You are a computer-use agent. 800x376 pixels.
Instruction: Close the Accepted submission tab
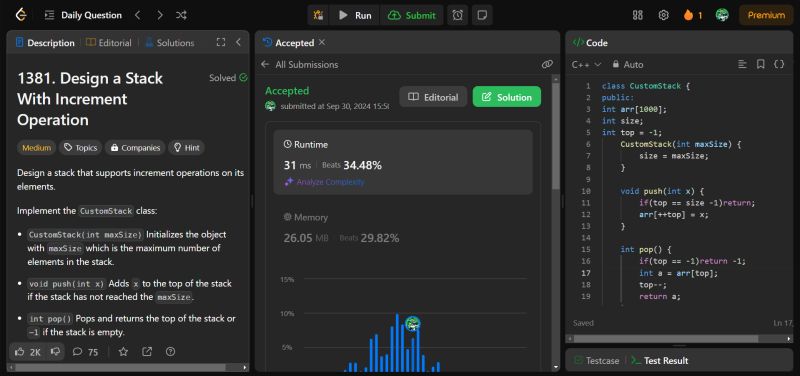pos(321,42)
